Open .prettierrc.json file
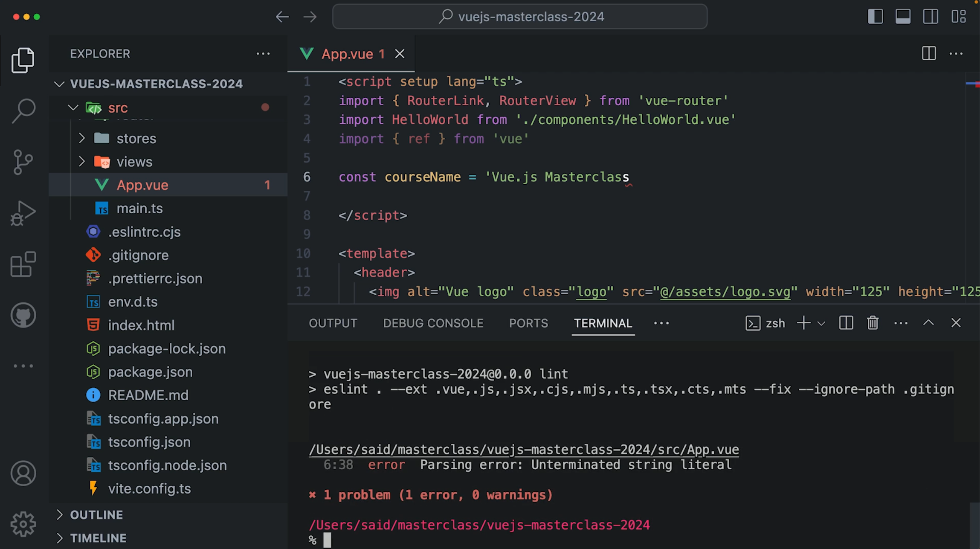The image size is (980, 549). (168, 278)
